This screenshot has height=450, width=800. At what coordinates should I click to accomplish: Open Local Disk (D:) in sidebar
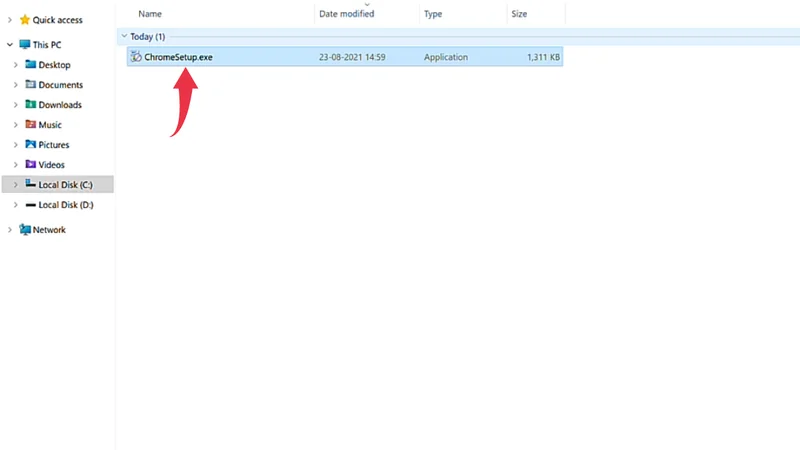click(x=65, y=205)
